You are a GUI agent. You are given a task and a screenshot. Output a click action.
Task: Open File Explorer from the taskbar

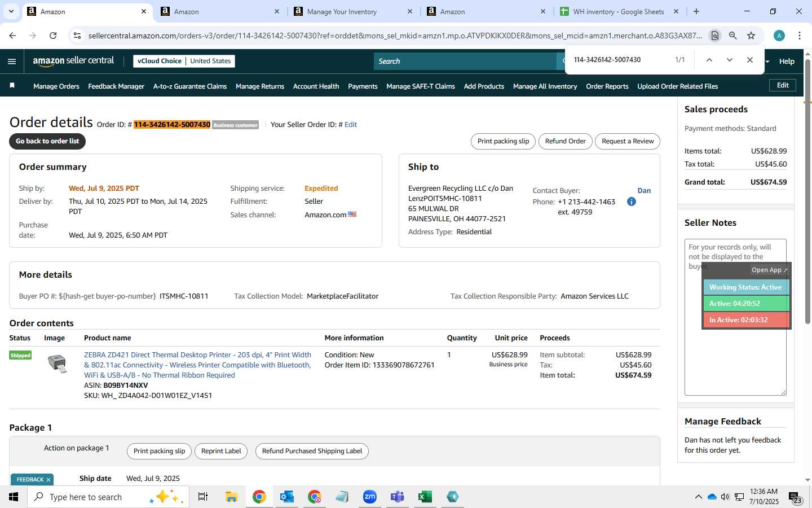231,497
